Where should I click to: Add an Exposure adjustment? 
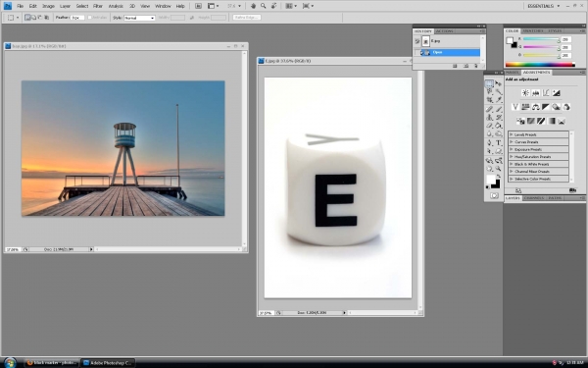(x=556, y=93)
